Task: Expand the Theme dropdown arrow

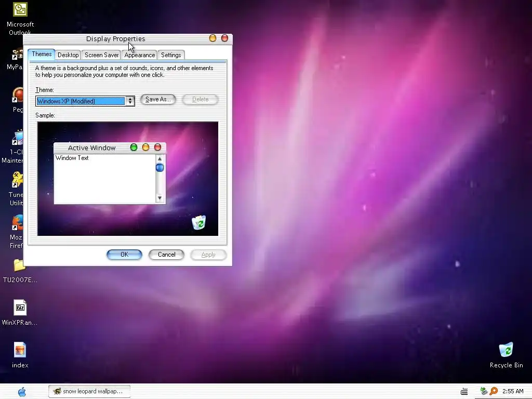Action: (x=130, y=101)
